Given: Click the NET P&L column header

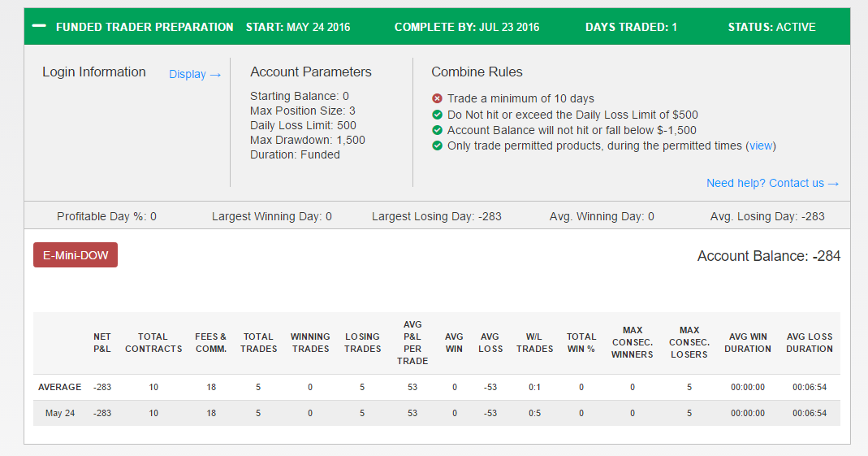Looking at the screenshot, I should (101, 342).
